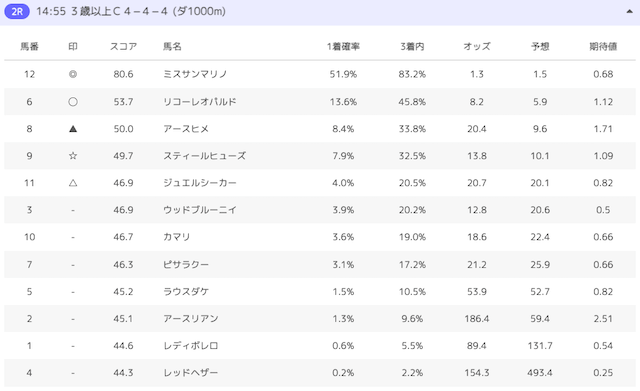Sort by スコア column header
Screen dimensions: 640x391
tap(123, 47)
